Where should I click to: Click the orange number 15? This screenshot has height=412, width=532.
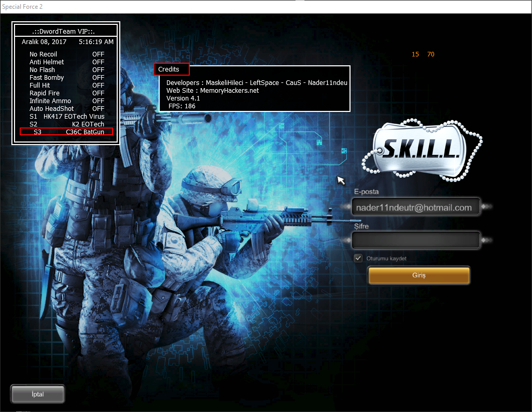pos(415,54)
